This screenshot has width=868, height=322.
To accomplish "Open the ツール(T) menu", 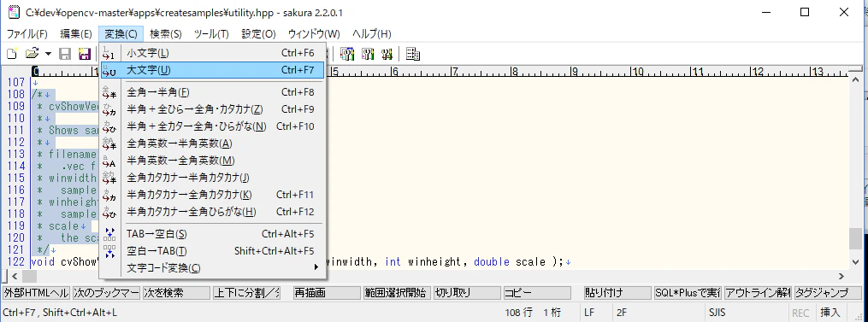I will 211,34.
